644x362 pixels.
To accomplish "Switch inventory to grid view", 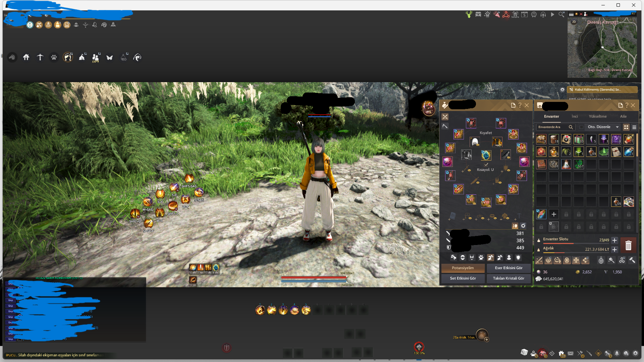I will pyautogui.click(x=626, y=127).
